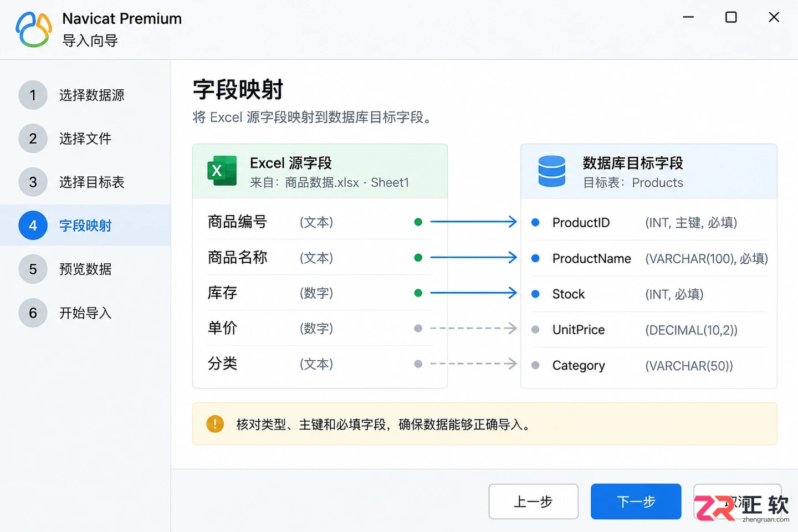Click the blue database icon in target header
Image resolution: width=798 pixels, height=532 pixels.
point(551,171)
